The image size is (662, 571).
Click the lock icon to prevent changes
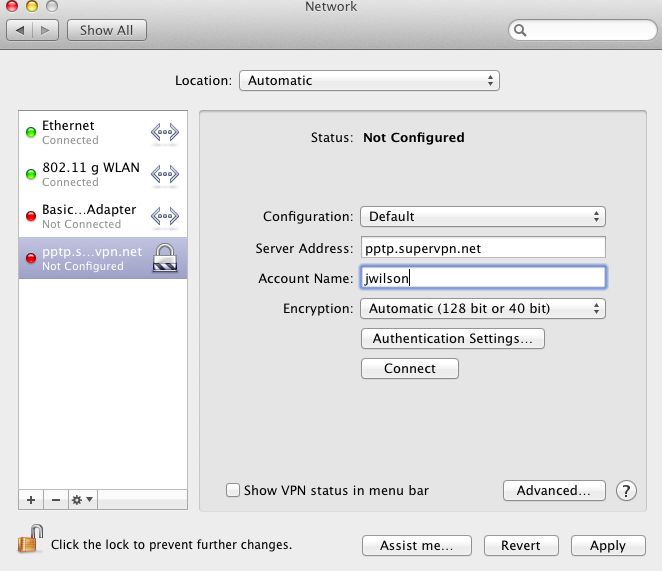(30, 539)
